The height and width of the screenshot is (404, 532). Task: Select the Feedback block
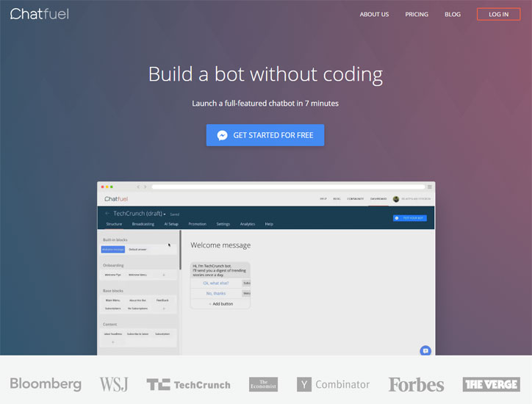[x=162, y=300]
